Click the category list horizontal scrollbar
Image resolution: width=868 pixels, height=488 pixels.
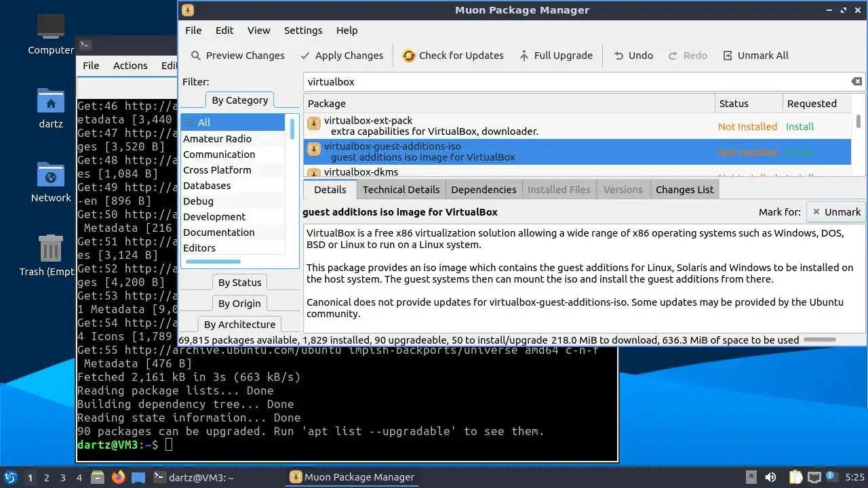click(212, 262)
